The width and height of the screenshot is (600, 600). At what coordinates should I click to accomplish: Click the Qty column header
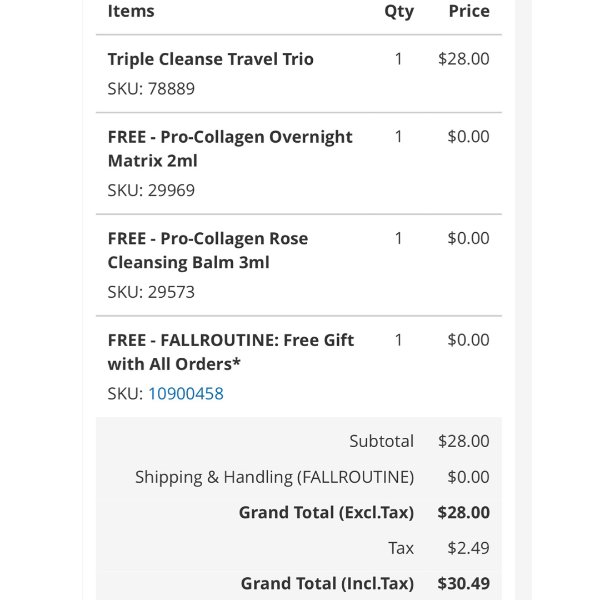click(x=399, y=12)
